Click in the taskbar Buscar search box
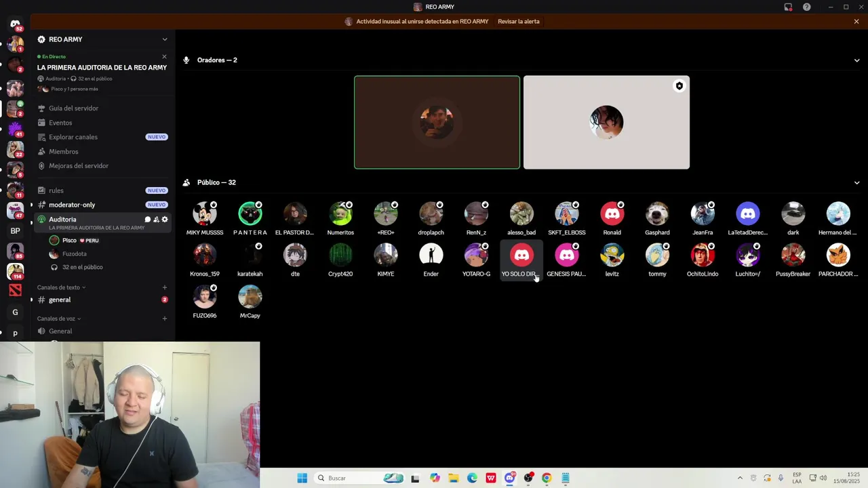The width and height of the screenshot is (868, 488). click(361, 478)
